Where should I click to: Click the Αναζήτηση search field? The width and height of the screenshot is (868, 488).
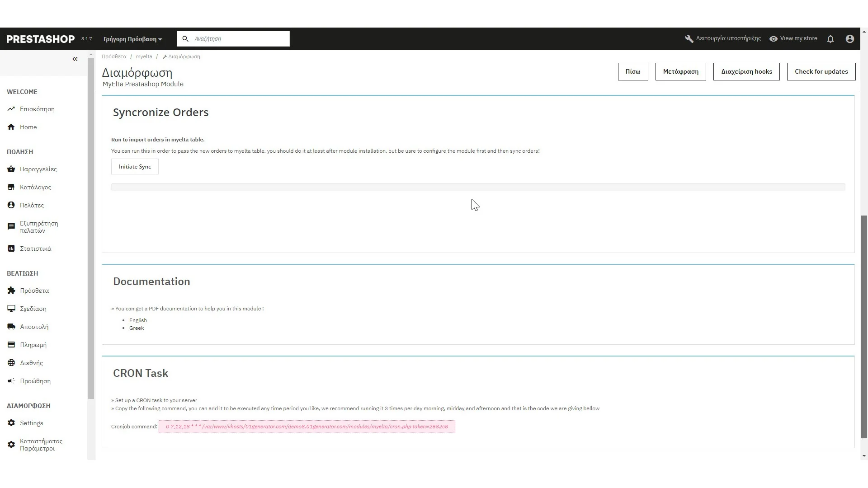240,39
